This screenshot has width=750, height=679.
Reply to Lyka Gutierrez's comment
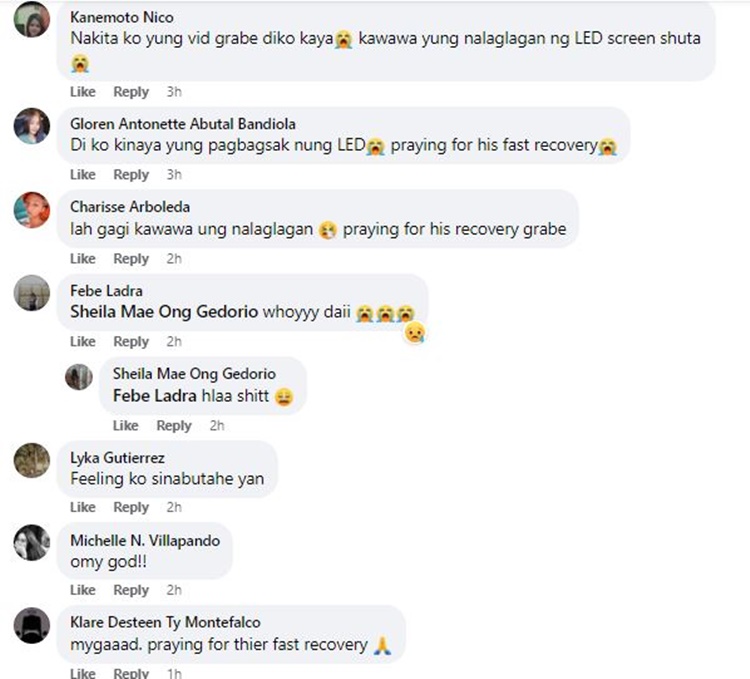[131, 507]
